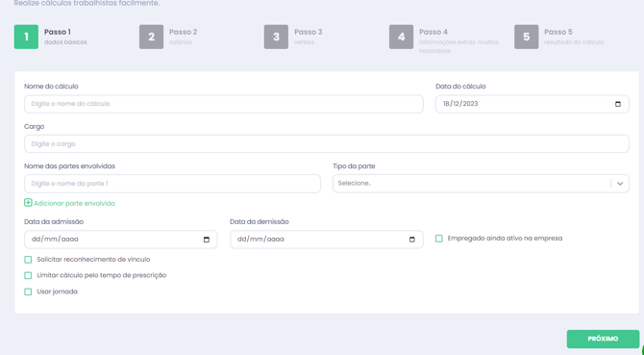
Task: Click the PRÓXIMO button
Action: (x=603, y=339)
